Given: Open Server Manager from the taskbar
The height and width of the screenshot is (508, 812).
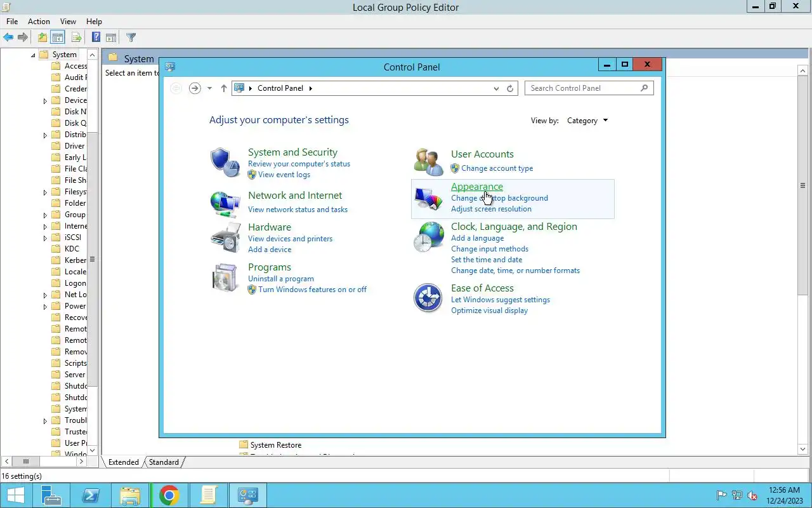Looking at the screenshot, I should [51, 495].
